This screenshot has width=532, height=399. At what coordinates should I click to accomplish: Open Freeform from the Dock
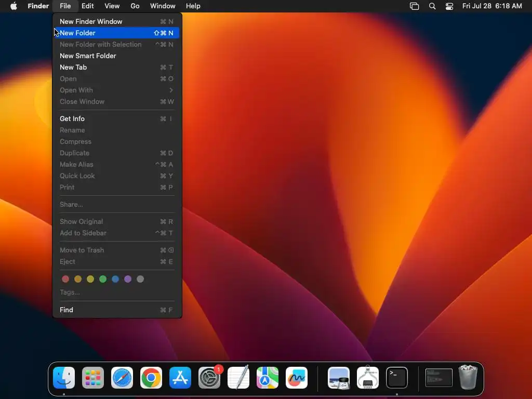pos(297,378)
